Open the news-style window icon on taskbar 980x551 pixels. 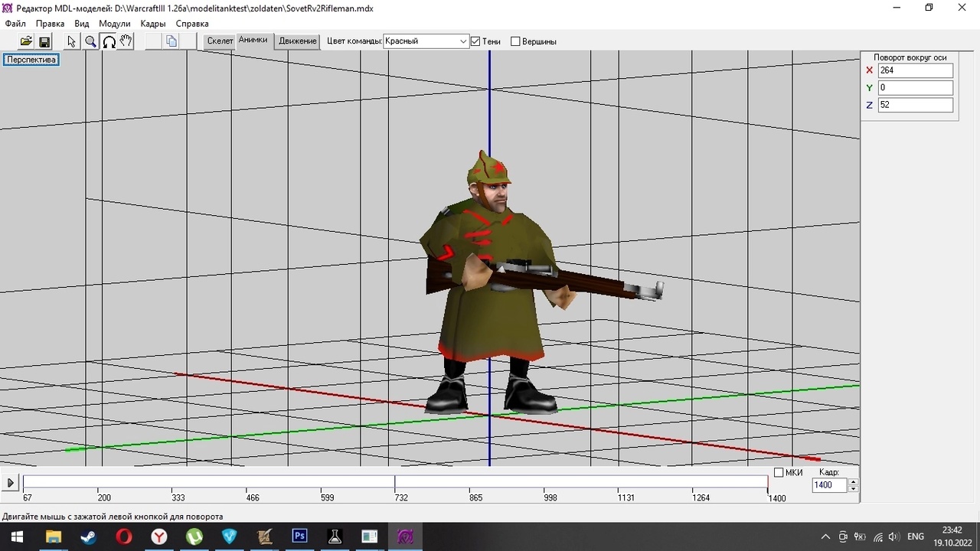pos(370,536)
